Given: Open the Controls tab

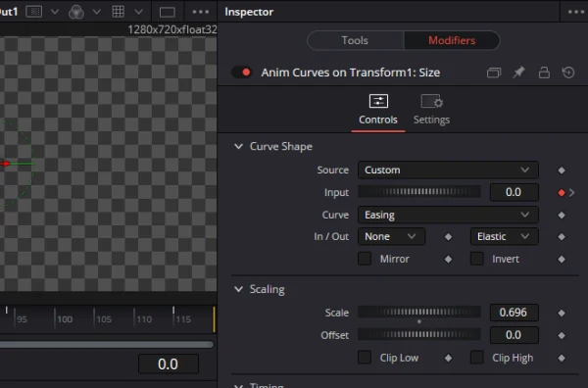Looking at the screenshot, I should [x=378, y=110].
